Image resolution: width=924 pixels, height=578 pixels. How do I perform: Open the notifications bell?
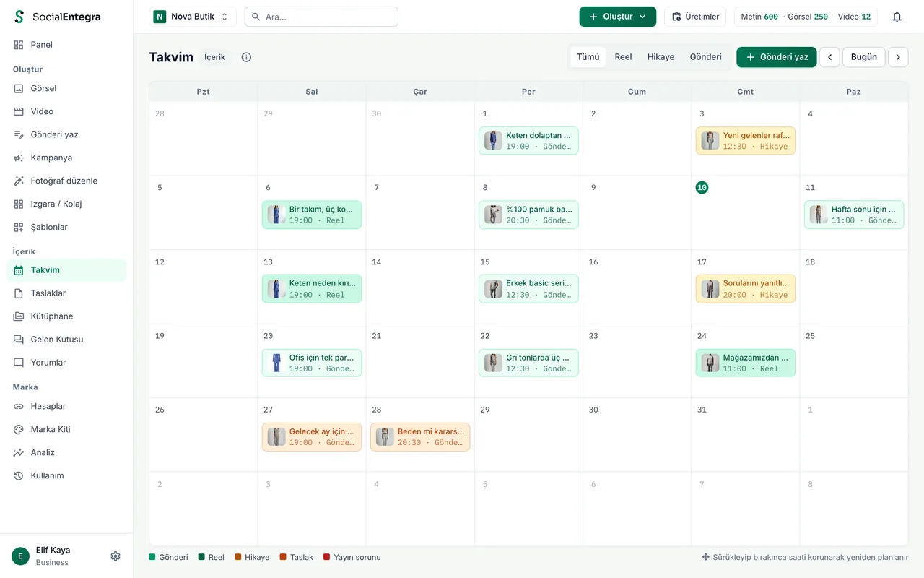pyautogui.click(x=897, y=17)
